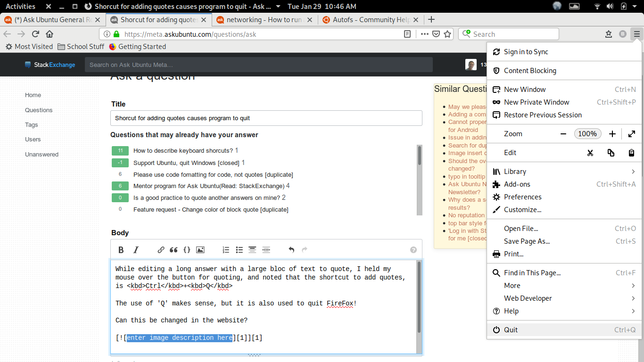Click the Cut scissors icon in menu
The width and height of the screenshot is (644, 362).
tap(590, 153)
